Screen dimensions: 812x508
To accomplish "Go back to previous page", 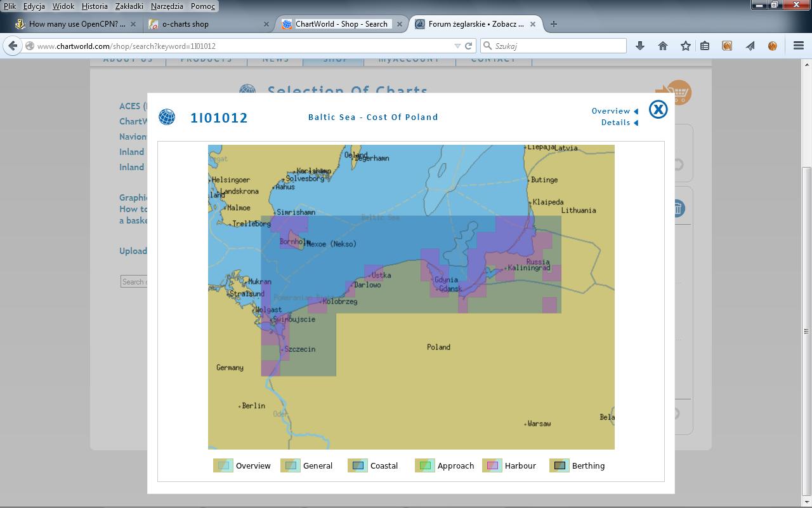I will click(13, 46).
